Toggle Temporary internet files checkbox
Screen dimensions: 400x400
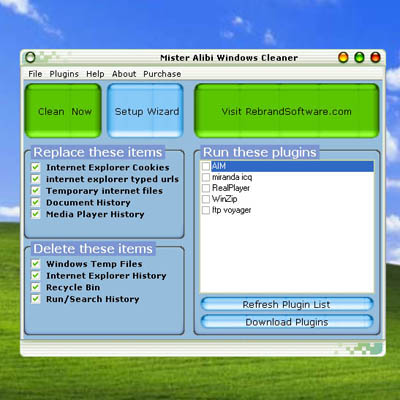(36, 190)
